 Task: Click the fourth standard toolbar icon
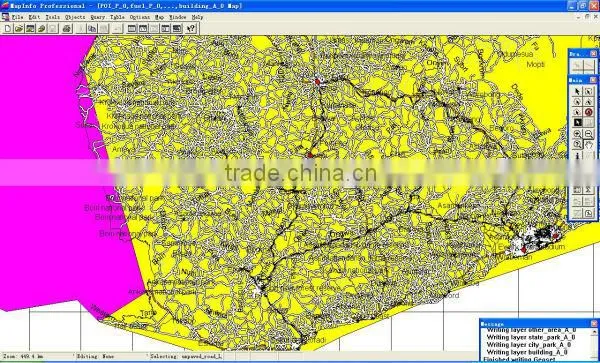pyautogui.click(x=41, y=28)
